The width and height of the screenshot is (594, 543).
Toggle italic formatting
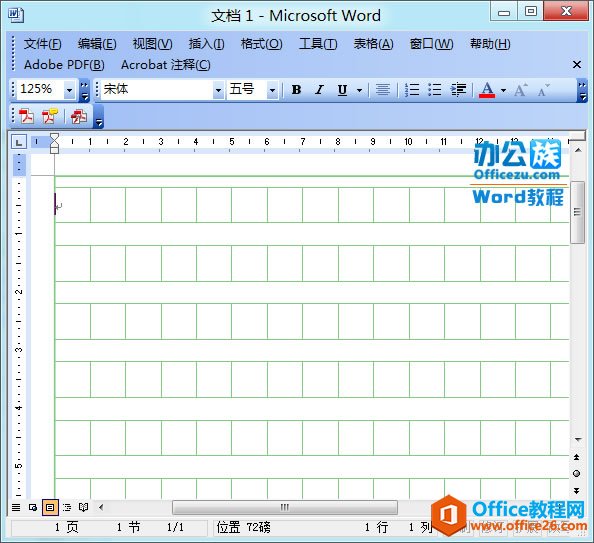[319, 90]
